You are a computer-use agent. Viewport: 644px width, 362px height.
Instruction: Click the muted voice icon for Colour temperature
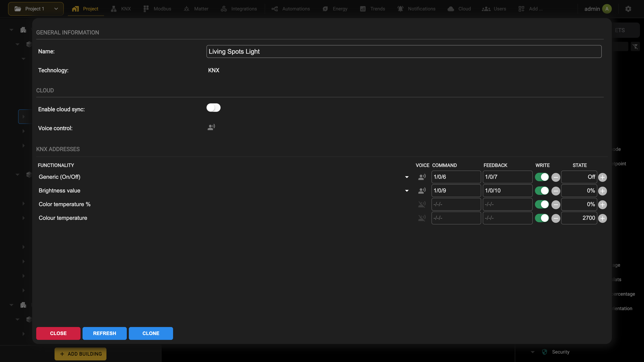click(x=422, y=218)
